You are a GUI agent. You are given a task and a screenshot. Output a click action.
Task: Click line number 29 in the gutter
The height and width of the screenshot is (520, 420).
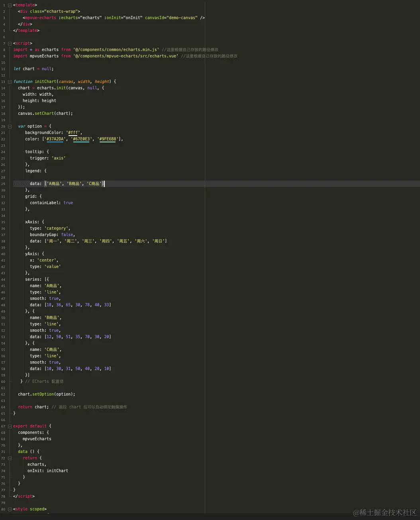3,184
